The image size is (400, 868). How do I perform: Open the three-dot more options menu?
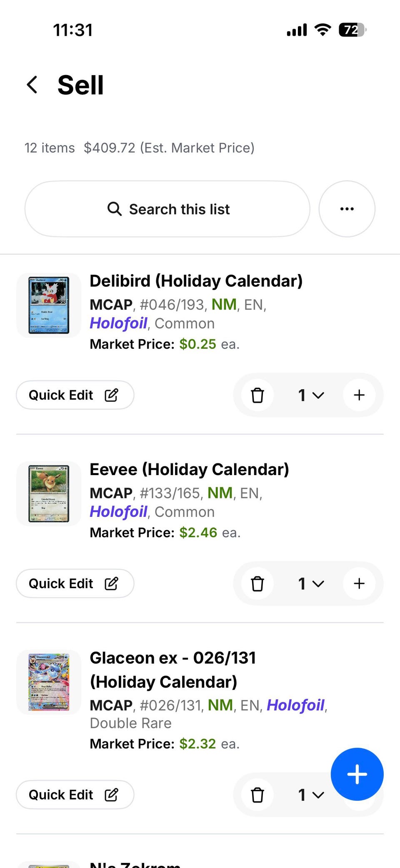click(x=347, y=209)
